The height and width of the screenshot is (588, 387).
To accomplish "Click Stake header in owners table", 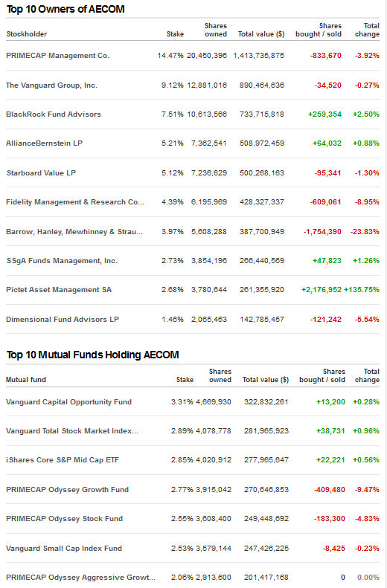I will (176, 34).
